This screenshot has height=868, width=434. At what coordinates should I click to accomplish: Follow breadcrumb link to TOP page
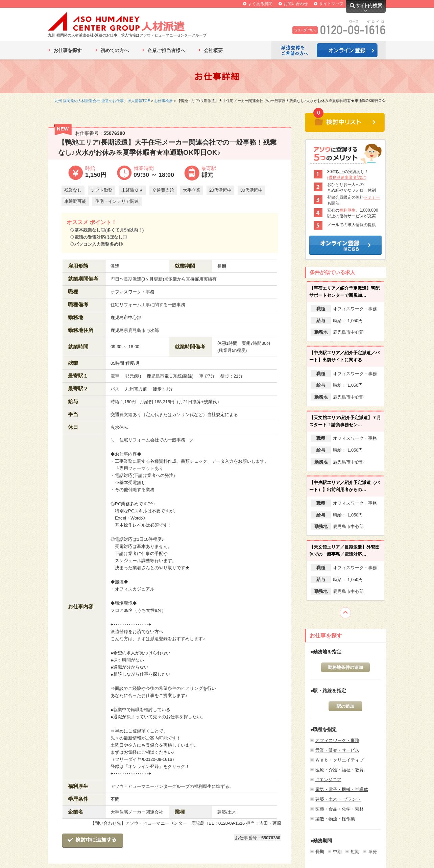(x=102, y=101)
